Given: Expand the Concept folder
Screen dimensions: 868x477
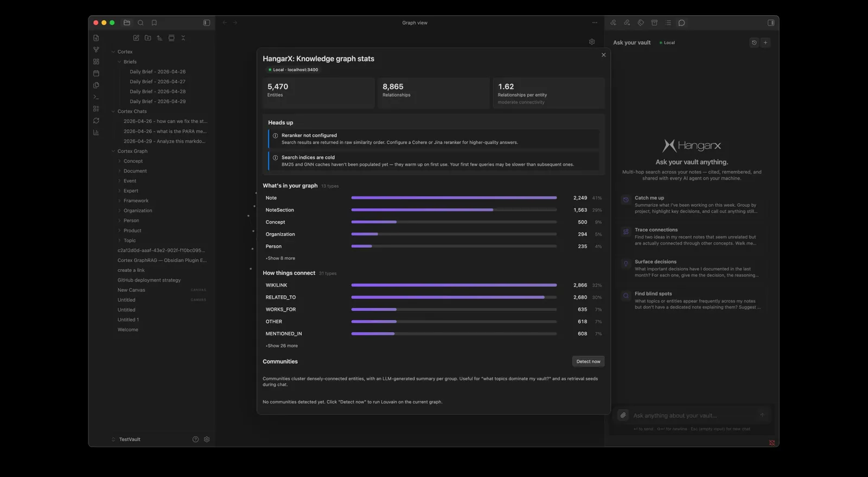Looking at the screenshot, I should [x=119, y=161].
